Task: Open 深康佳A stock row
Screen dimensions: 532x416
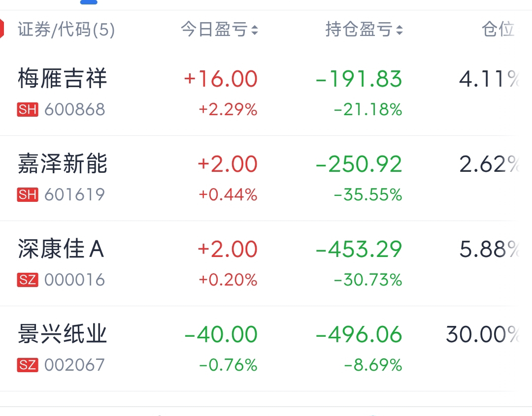Action: point(61,249)
